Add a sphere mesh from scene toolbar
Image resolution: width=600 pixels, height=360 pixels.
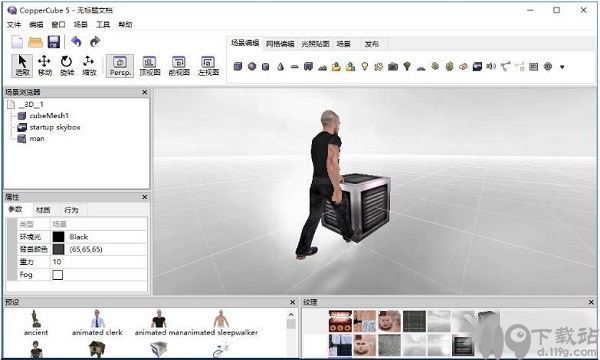pos(252,67)
